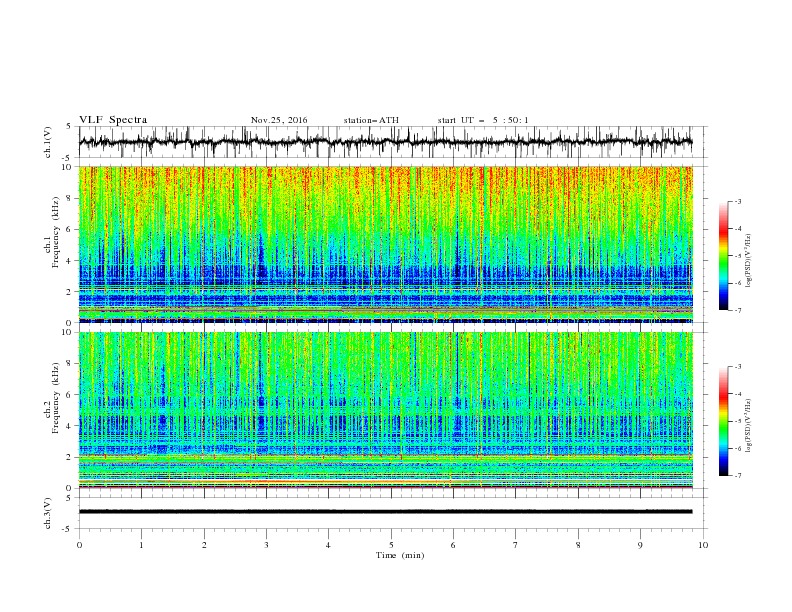
Task: Click the "ch.1(V)" waveform axis label
Action: point(48,142)
